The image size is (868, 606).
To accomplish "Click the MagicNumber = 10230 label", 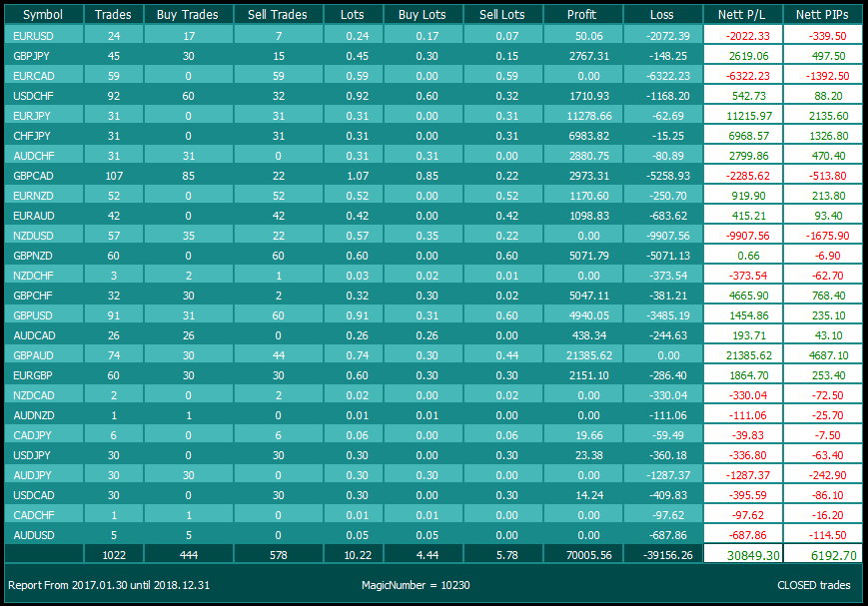I will click(x=416, y=585).
